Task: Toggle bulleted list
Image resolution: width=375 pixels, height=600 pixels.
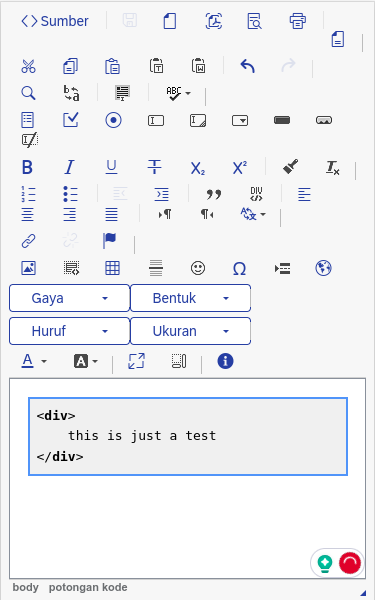Action: pyautogui.click(x=70, y=194)
